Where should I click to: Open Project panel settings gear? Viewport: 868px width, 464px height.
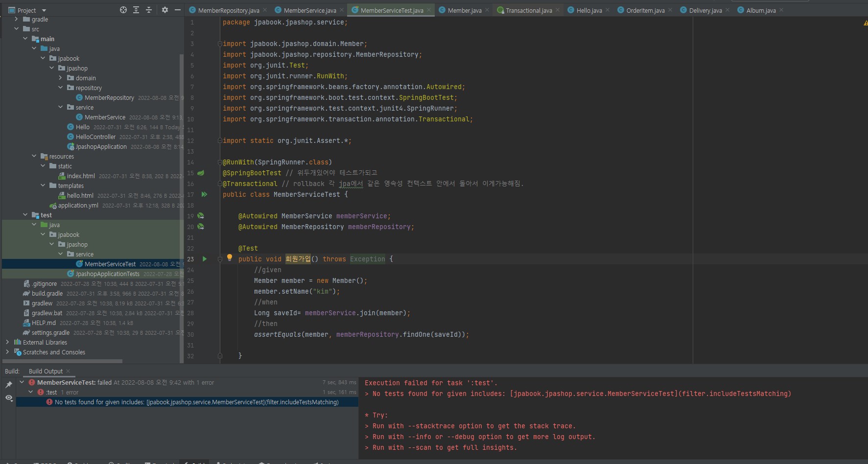[x=165, y=10]
